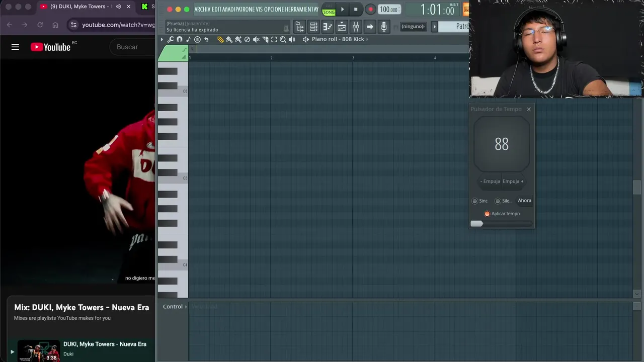The width and height of the screenshot is (644, 362).
Task: Switch to the Kick browser tab
Action: tap(148, 7)
